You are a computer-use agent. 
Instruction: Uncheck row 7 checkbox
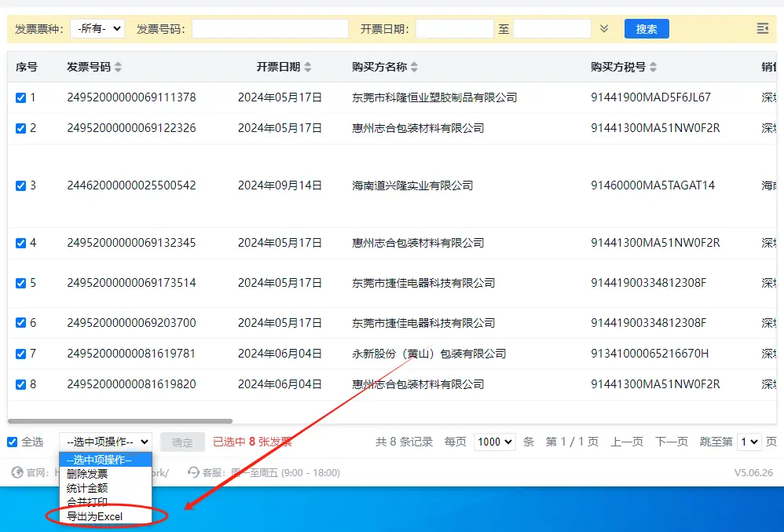tap(20, 354)
